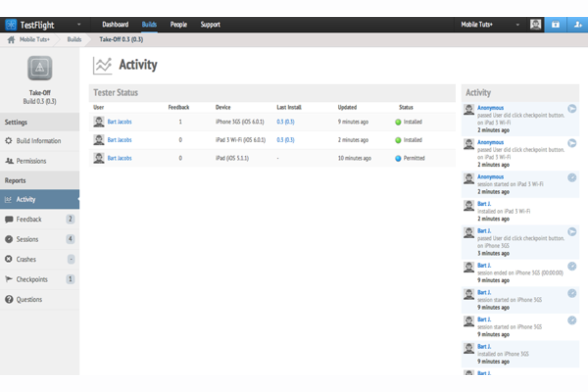Click the home icon in the breadcrumb

point(11,39)
